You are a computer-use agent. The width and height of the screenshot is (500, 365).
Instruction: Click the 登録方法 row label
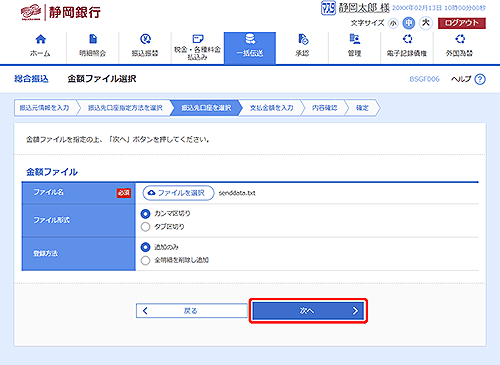[45, 254]
